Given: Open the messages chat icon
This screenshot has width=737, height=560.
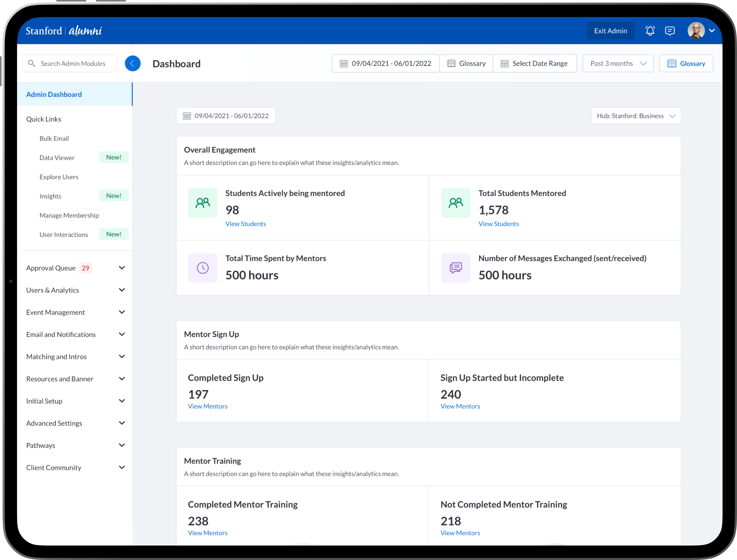Looking at the screenshot, I should (x=670, y=31).
